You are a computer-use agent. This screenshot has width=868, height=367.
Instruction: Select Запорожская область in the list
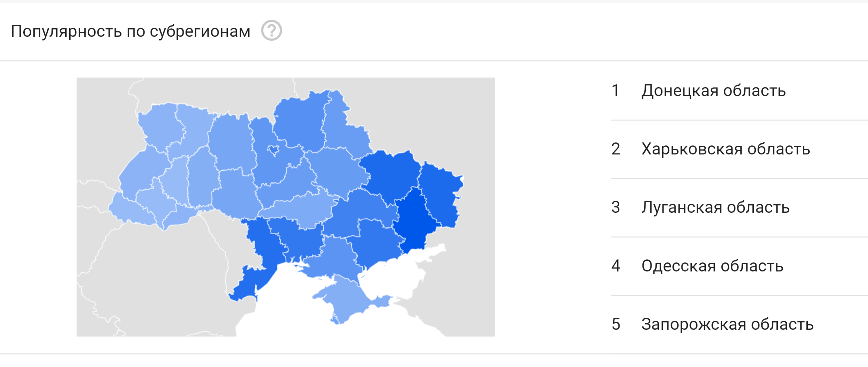tap(727, 324)
